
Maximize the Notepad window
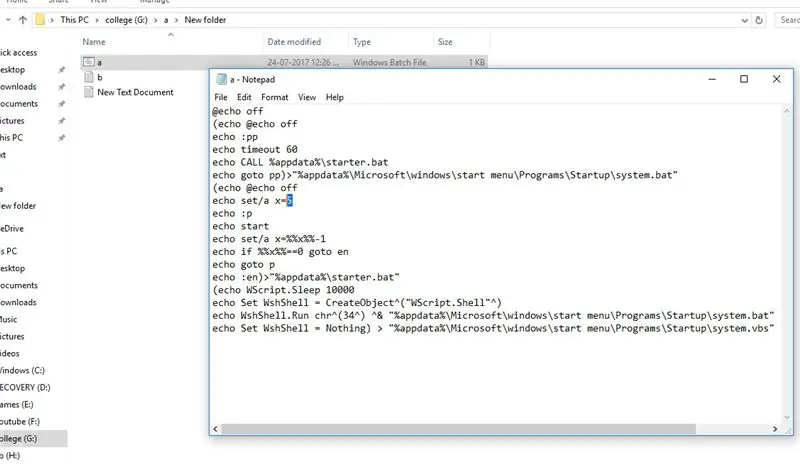click(744, 79)
